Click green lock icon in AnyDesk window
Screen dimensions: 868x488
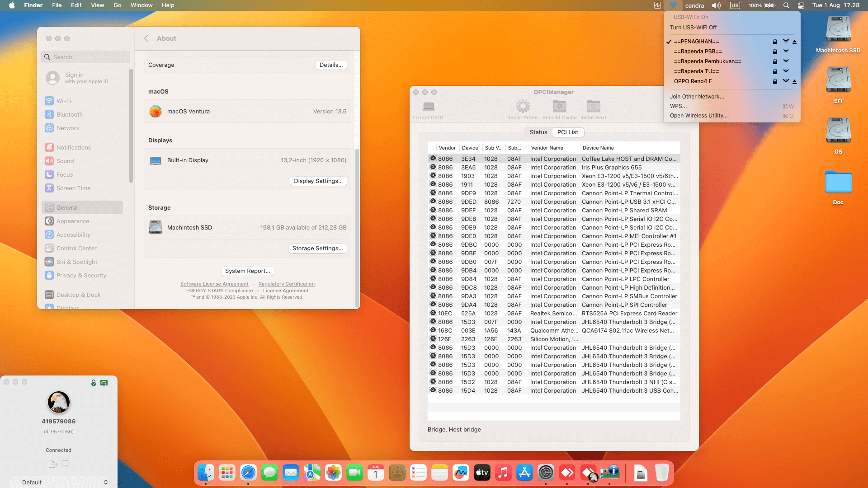point(94,383)
